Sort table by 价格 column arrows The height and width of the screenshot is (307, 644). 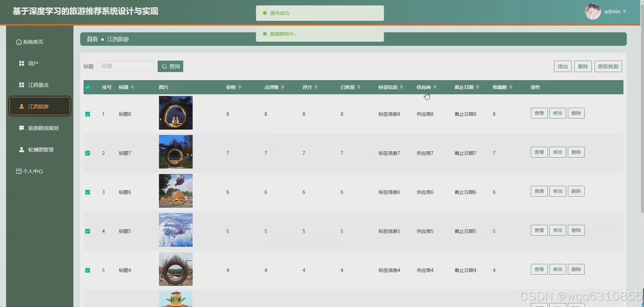click(240, 87)
